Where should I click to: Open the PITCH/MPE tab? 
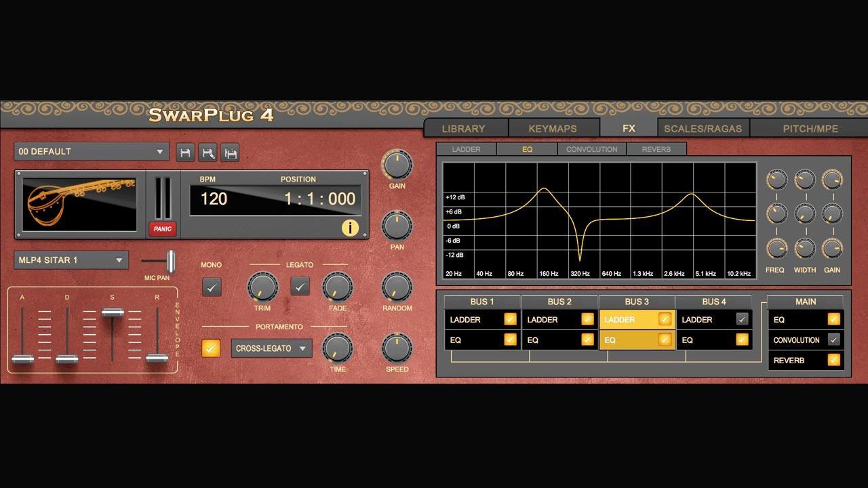(x=810, y=128)
